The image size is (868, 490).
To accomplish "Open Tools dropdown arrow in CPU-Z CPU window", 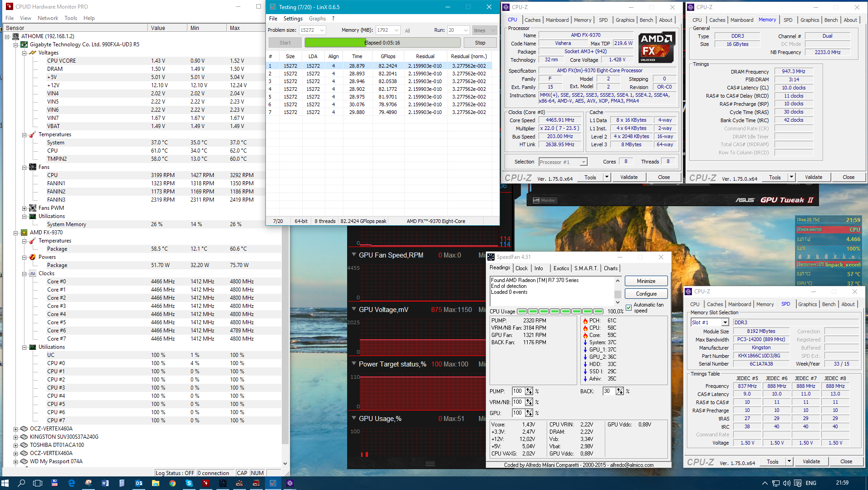I will (607, 177).
